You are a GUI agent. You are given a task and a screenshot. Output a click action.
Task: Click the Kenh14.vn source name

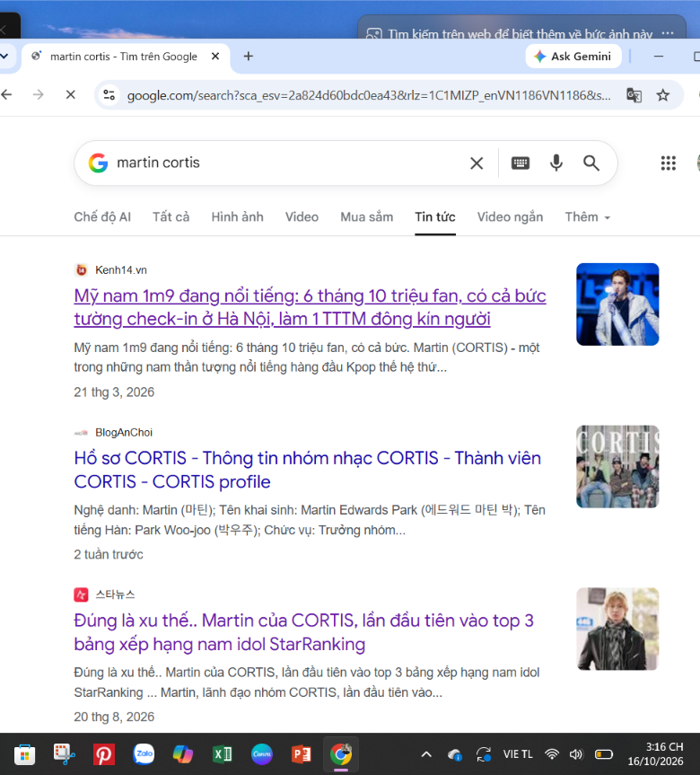pos(121,270)
